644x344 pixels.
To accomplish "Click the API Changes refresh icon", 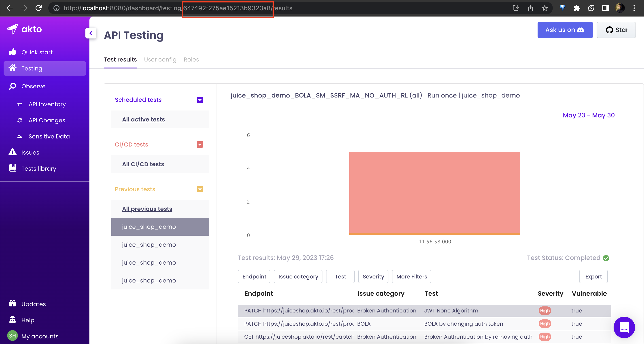I will (x=20, y=120).
